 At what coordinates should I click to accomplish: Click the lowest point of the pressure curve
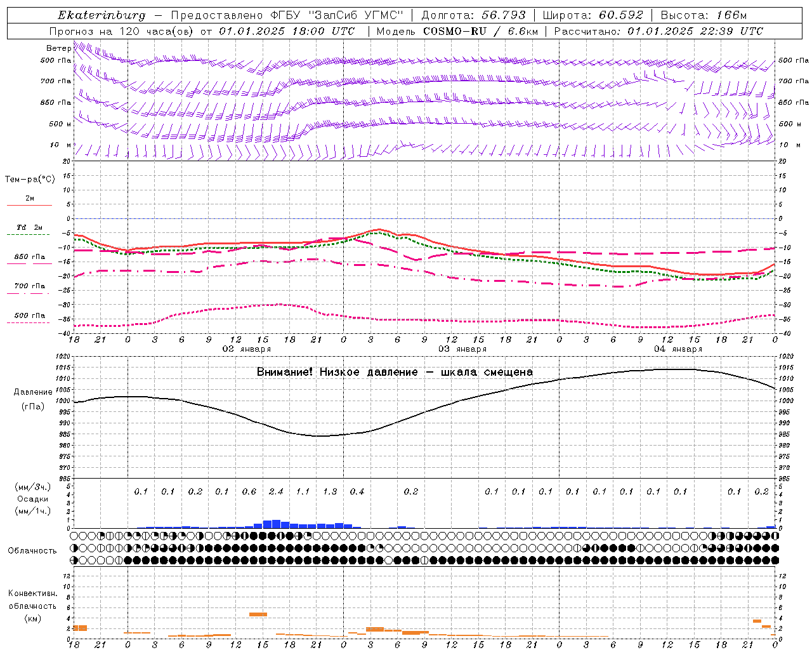coord(320,436)
